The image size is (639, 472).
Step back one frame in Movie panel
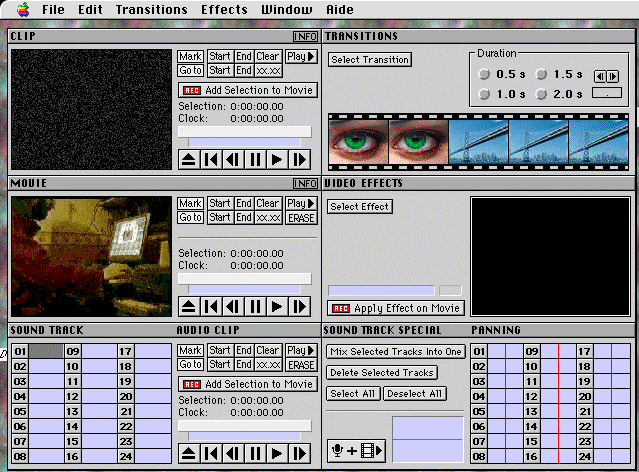(x=233, y=307)
